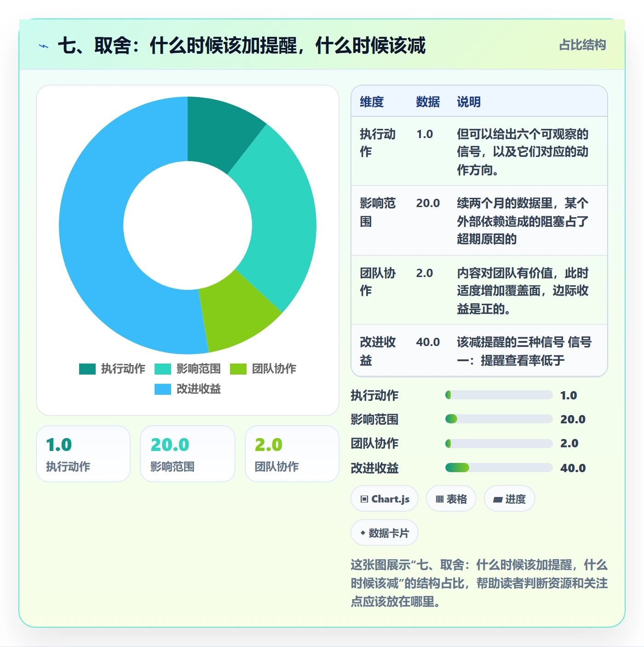644x647 pixels.
Task: Click the table value 40.0
Action: pyautogui.click(x=428, y=342)
